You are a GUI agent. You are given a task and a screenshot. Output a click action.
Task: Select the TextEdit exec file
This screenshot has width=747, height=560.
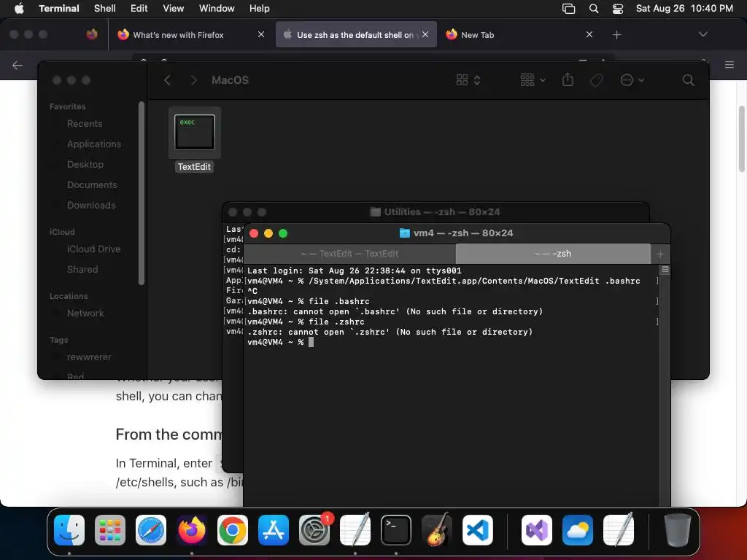tap(194, 139)
